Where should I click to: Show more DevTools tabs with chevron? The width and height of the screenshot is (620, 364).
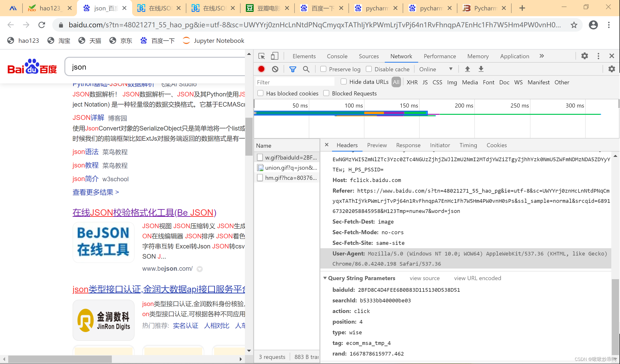click(x=542, y=56)
